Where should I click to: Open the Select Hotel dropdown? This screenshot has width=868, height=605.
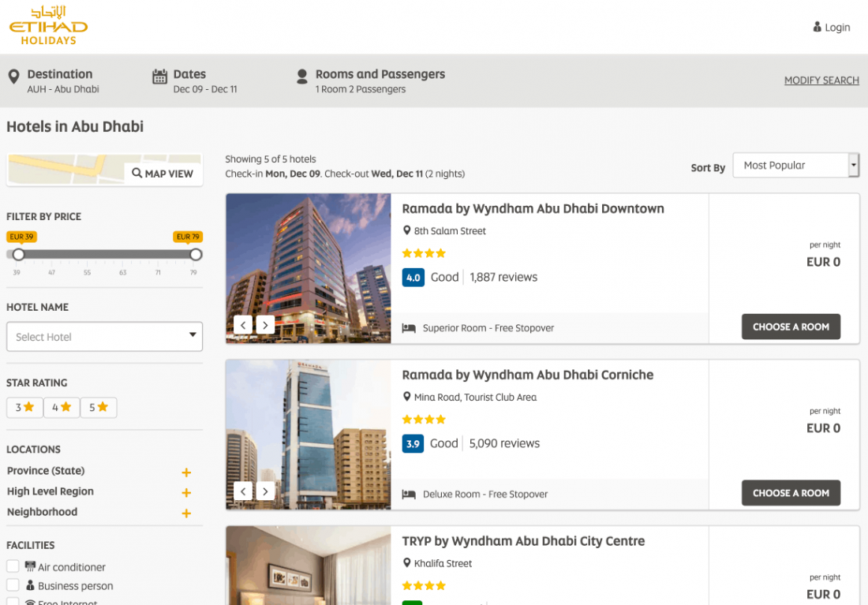pyautogui.click(x=104, y=337)
